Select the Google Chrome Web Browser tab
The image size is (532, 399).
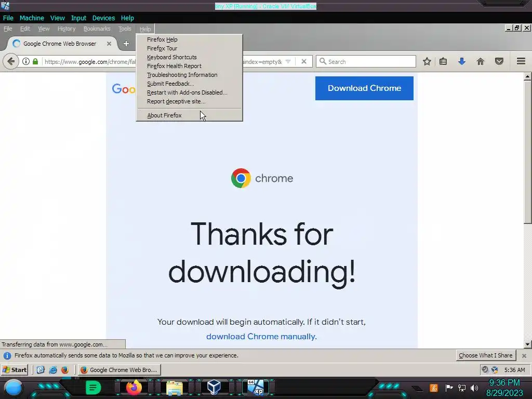click(62, 44)
